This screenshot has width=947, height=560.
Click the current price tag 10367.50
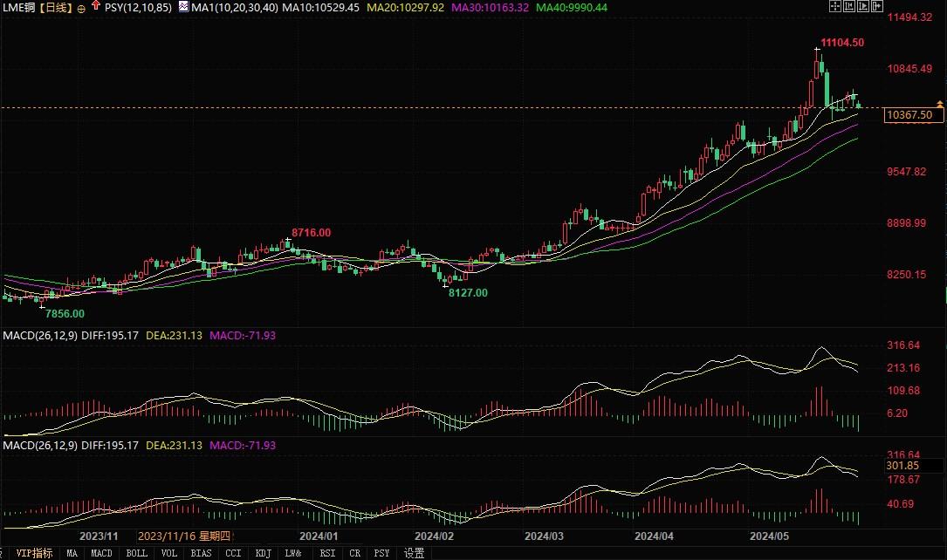[913, 114]
